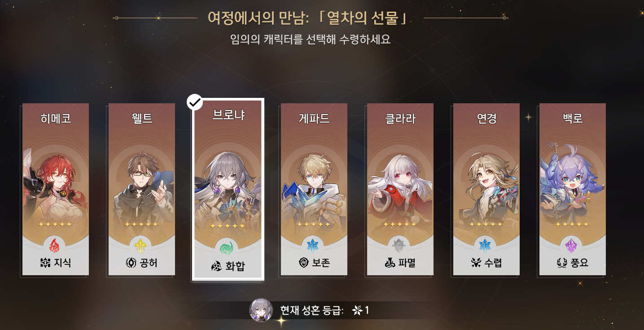Image resolution: width=644 pixels, height=330 pixels.
Task: Select the 히메코 character card
Action: coord(56,189)
